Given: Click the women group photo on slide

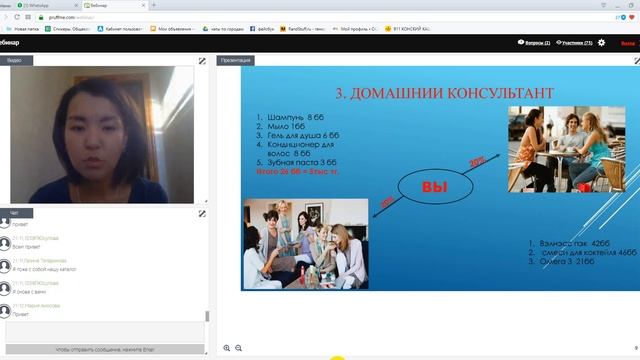Looking at the screenshot, I should (306, 244).
